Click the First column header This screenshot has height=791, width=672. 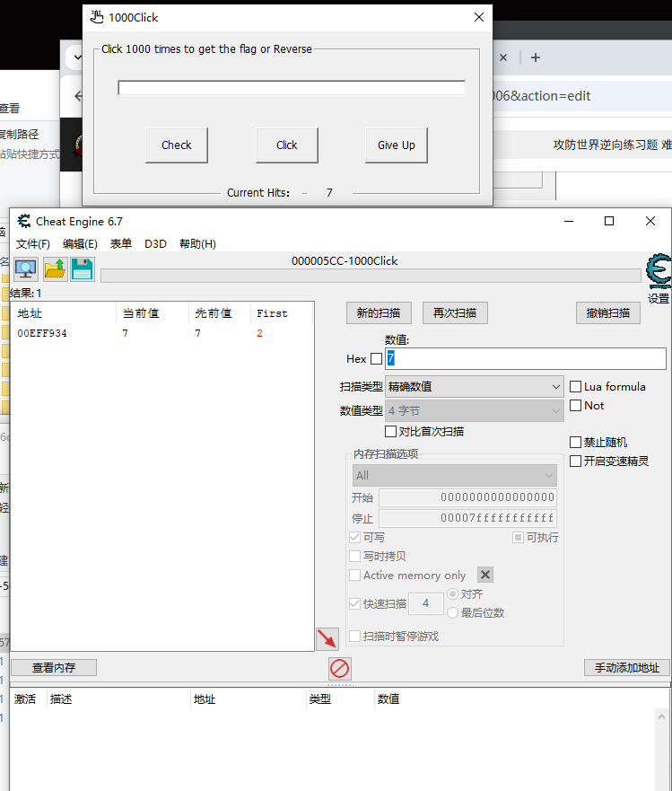[x=282, y=313]
